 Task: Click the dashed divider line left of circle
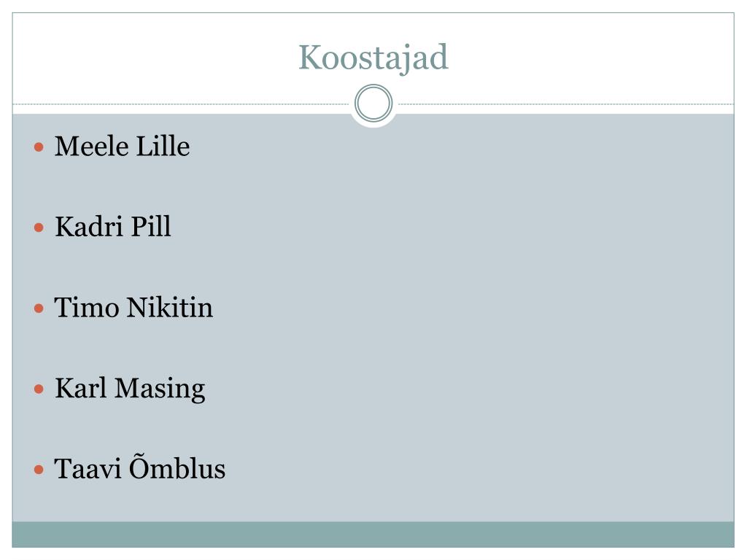(181, 104)
